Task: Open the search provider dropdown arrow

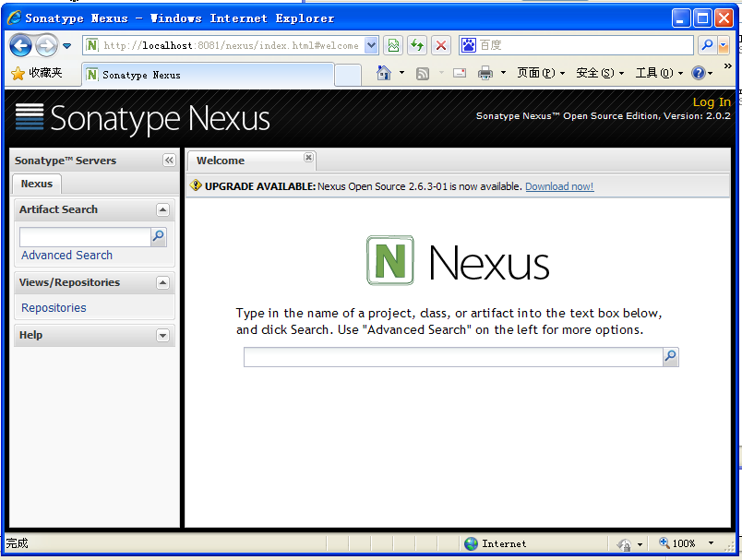Action: [723, 45]
